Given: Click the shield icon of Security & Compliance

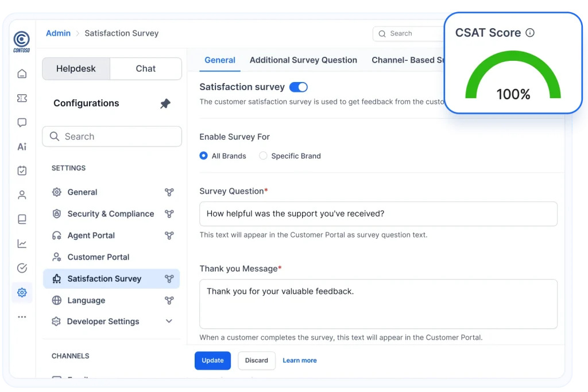Looking at the screenshot, I should tap(57, 214).
